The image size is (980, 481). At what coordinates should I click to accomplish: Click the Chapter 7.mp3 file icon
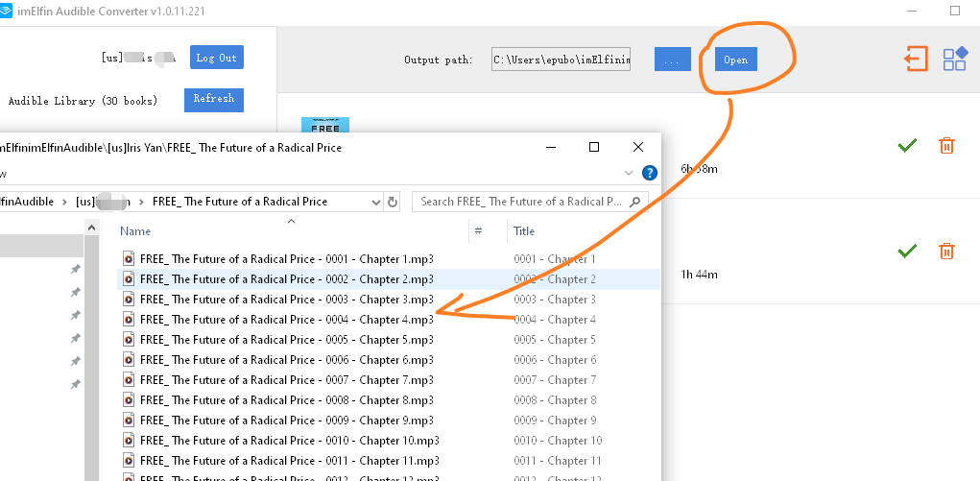[128, 379]
